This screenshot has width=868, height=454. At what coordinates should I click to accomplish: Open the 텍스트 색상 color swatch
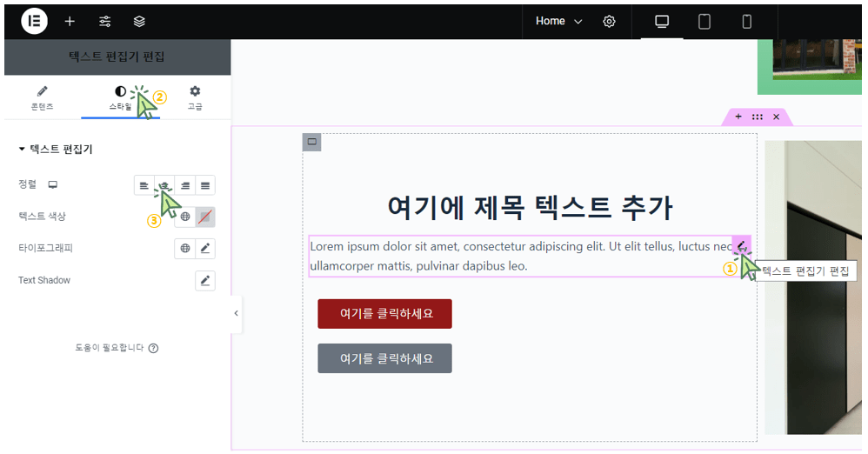[x=205, y=217]
